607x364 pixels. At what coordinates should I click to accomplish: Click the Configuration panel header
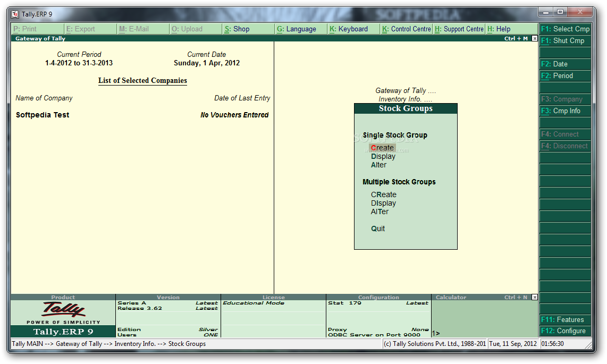tap(378, 297)
